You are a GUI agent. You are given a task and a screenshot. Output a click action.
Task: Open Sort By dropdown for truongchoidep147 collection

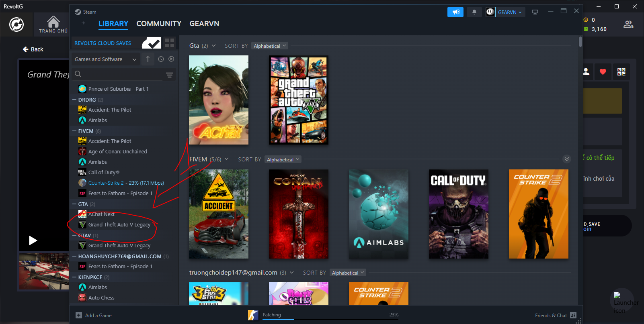click(x=348, y=273)
